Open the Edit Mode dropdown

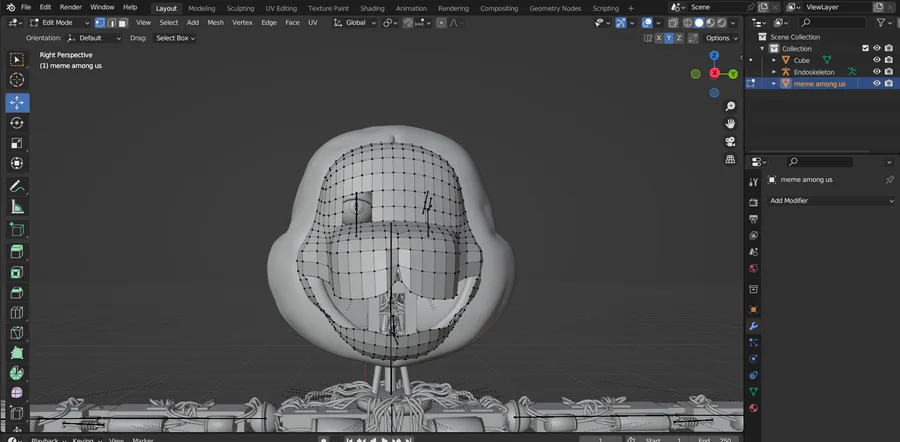tap(60, 23)
